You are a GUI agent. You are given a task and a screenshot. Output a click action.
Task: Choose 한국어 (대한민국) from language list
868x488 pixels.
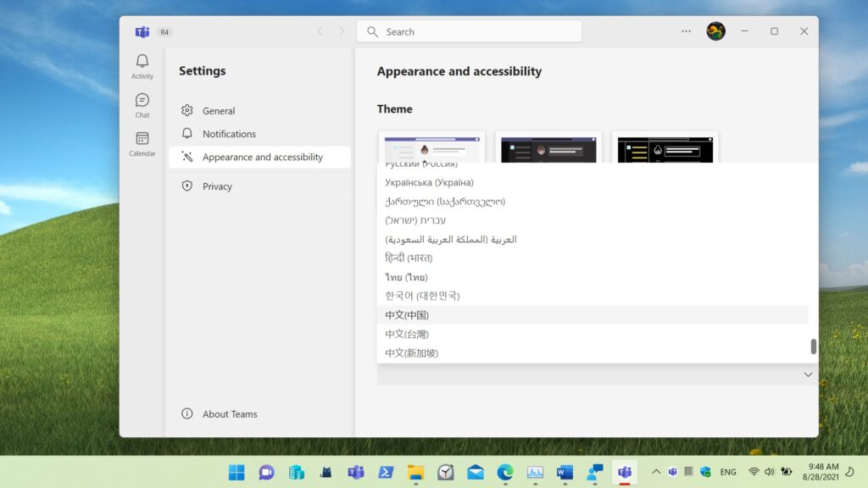pos(422,296)
